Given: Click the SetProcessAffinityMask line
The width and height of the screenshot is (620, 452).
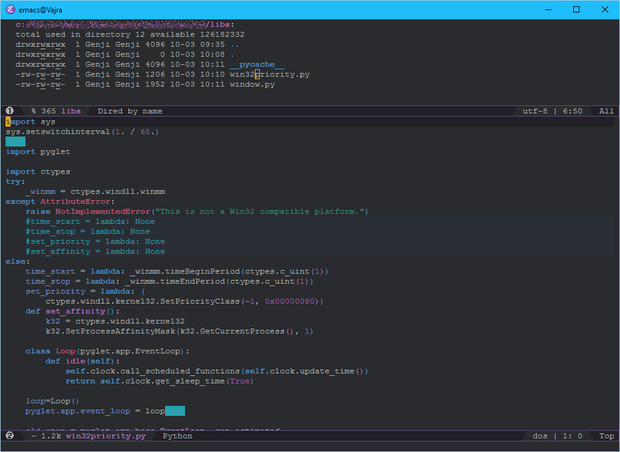Looking at the screenshot, I should [x=179, y=331].
